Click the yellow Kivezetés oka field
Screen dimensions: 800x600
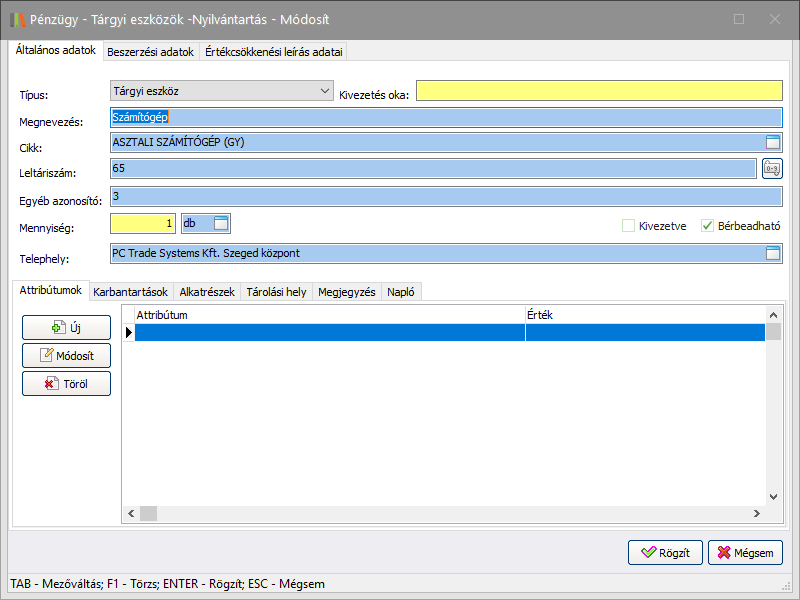599,91
